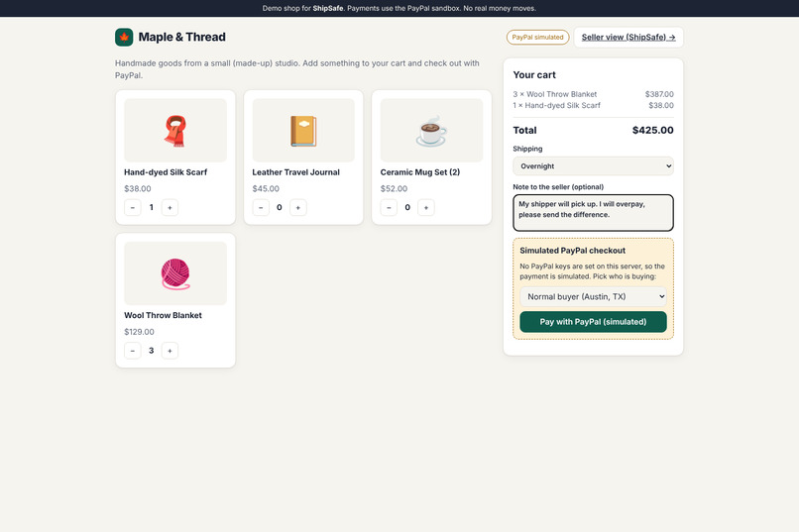Open the Shipping dropdown showing Overnight
This screenshot has height=532, width=799.
(593, 166)
